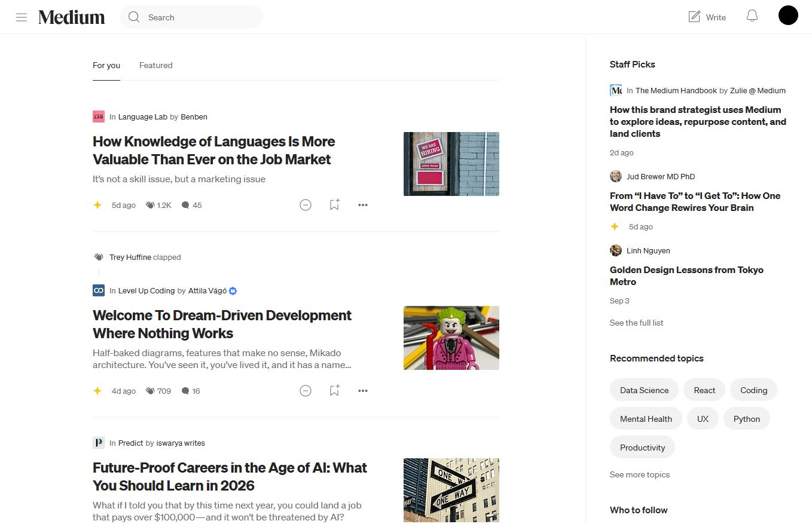Expand more topics via See more topics
Image resolution: width=812 pixels, height=524 pixels.
(x=639, y=474)
